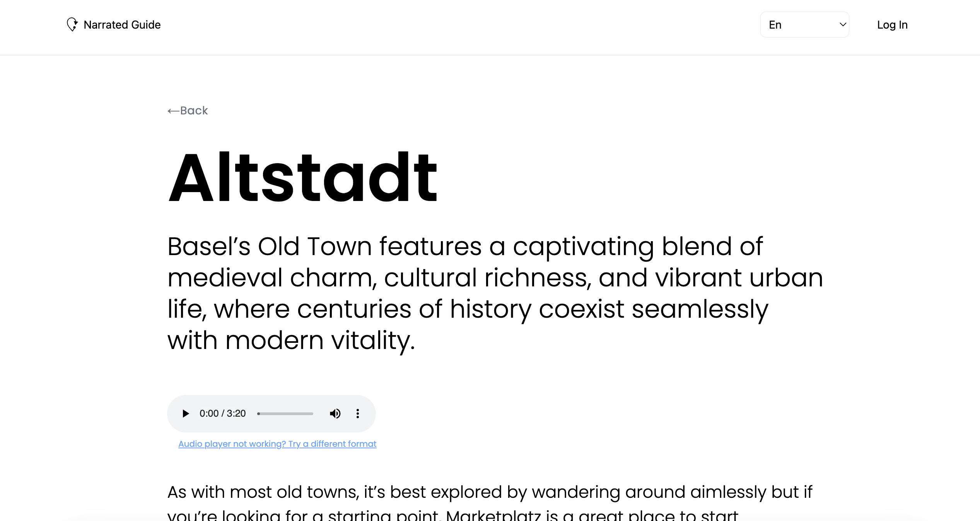Click the Narrated Guide pin logo icon
This screenshot has height=521, width=980.
(x=72, y=24)
